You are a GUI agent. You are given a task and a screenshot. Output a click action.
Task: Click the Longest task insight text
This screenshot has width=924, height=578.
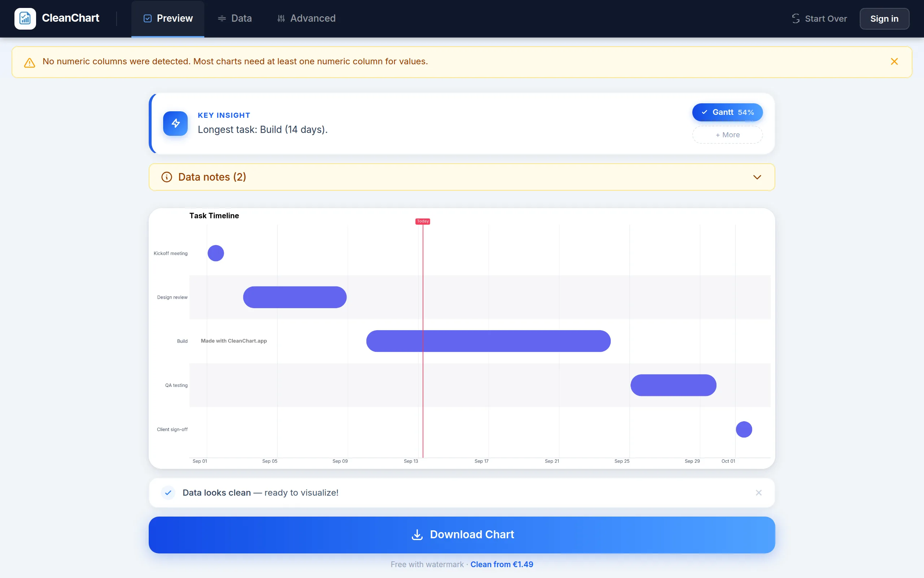pyautogui.click(x=263, y=130)
